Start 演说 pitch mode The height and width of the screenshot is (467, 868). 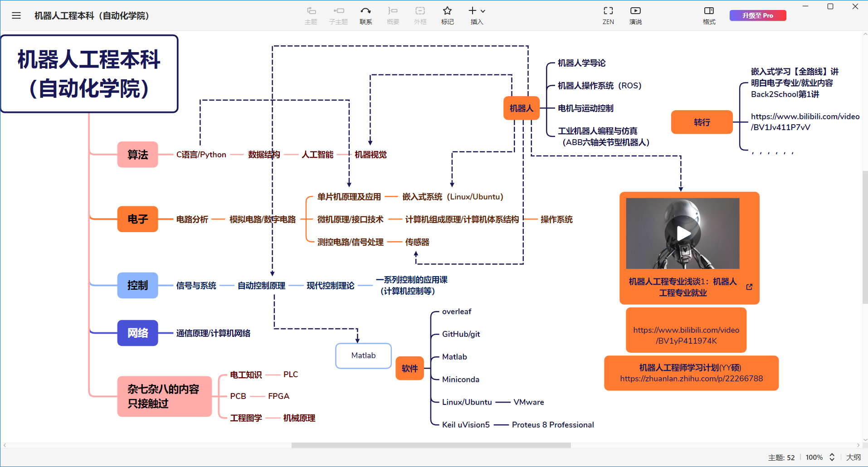tap(635, 15)
